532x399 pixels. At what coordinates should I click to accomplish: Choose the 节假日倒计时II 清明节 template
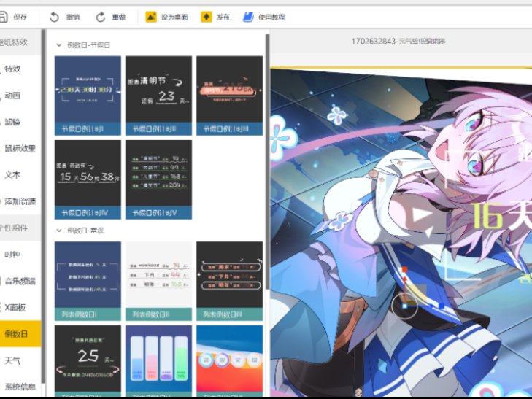click(x=158, y=96)
